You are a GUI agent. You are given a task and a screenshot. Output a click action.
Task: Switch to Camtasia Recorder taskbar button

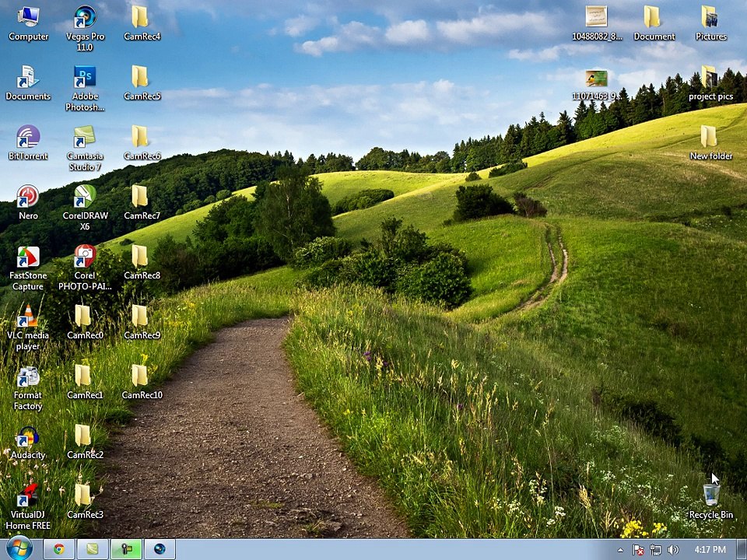[x=126, y=550]
